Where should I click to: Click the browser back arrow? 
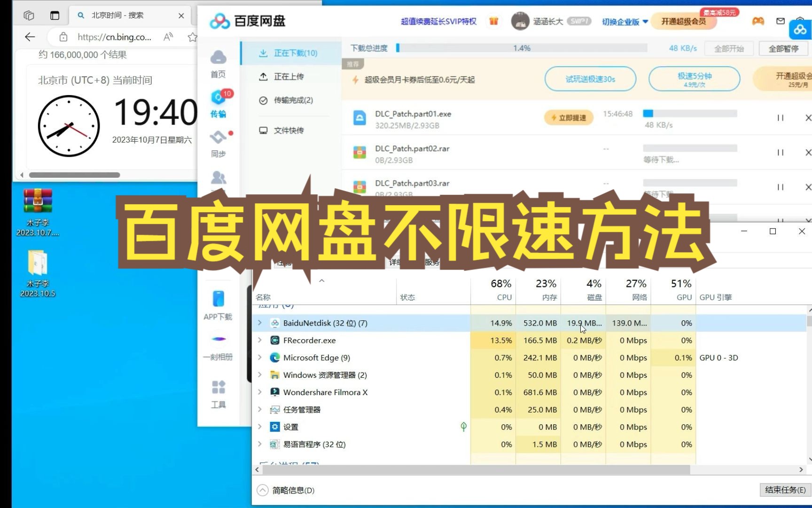click(30, 37)
